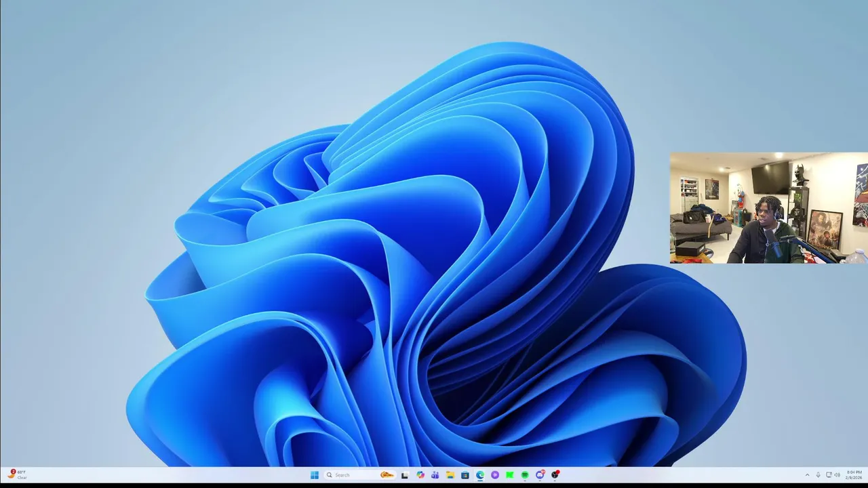This screenshot has height=488, width=868.
Task: Open Discord from the taskbar
Action: (540, 475)
